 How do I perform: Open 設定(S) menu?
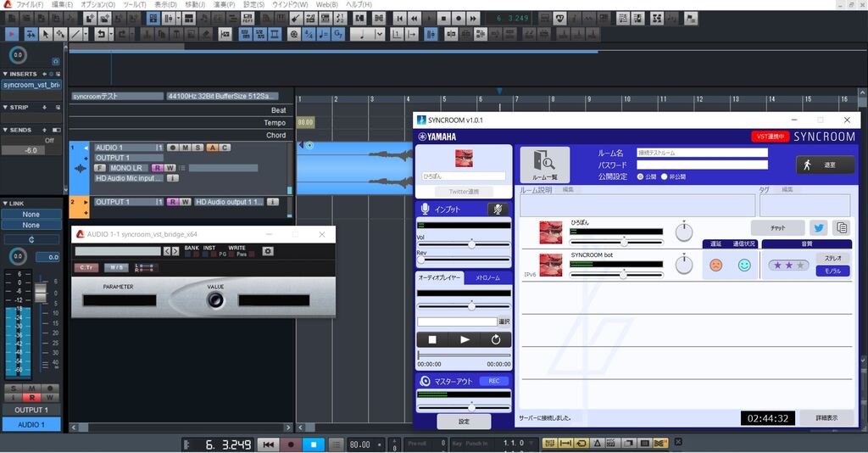[x=254, y=4]
